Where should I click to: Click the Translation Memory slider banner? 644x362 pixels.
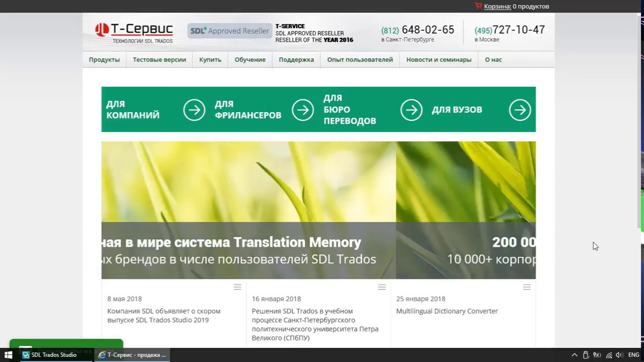coord(249,210)
